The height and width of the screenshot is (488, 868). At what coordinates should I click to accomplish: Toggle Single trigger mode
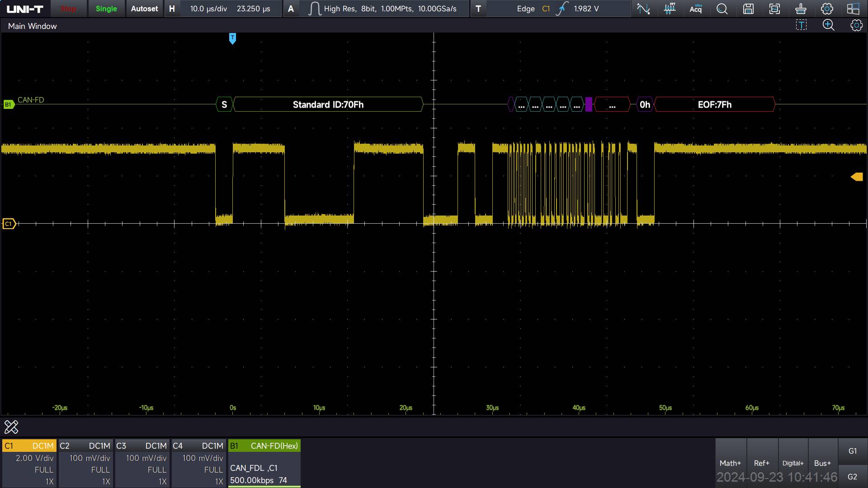pyautogui.click(x=106, y=9)
